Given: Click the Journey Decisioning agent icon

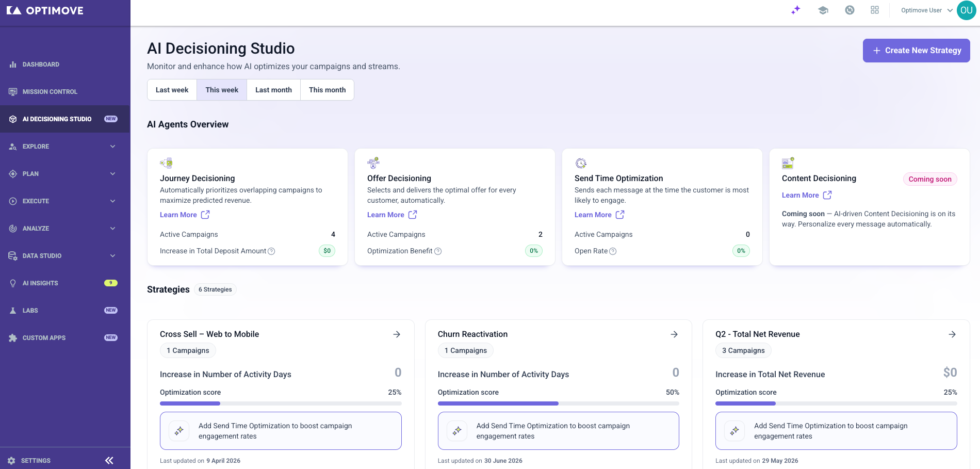Looking at the screenshot, I should click(166, 163).
